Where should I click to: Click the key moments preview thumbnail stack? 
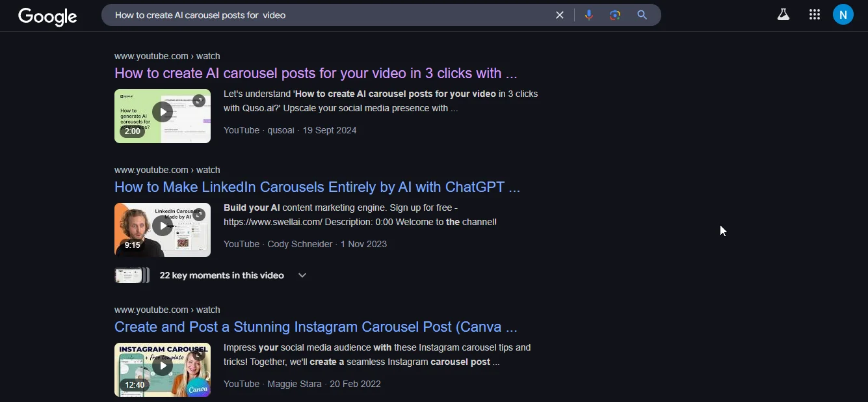tap(132, 275)
